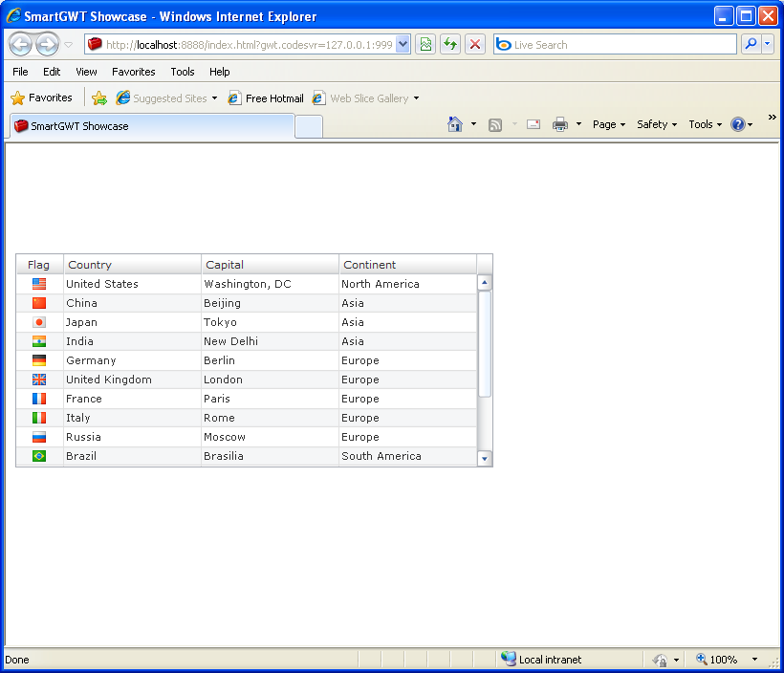The height and width of the screenshot is (673, 784).
Task: Sort by the Country column header
Action: pos(132,265)
